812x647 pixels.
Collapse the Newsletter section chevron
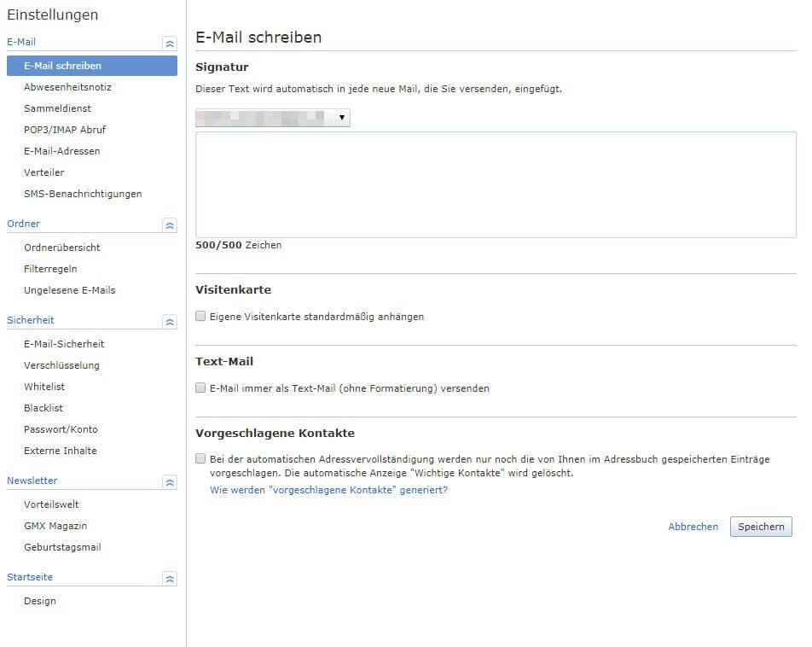coord(170,482)
